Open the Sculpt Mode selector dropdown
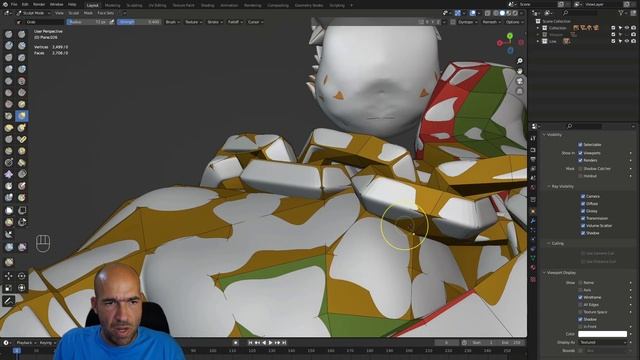Viewport: 640px width, 360px height. (x=33, y=13)
